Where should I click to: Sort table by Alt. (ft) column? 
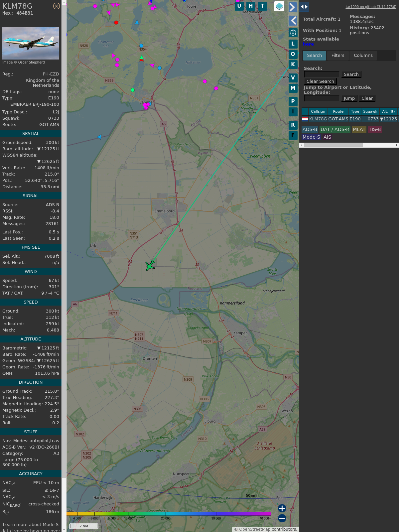(388, 111)
